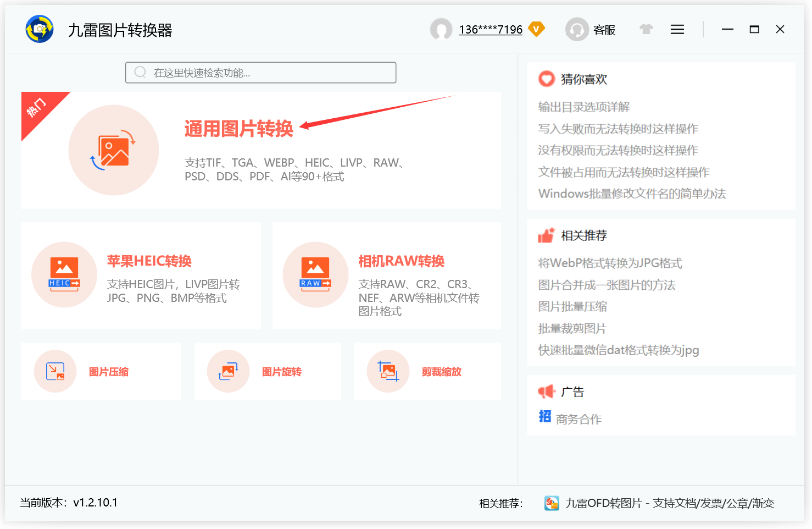The image size is (812, 529).
Task: Click the orange VIP badge icon
Action: 536,29
